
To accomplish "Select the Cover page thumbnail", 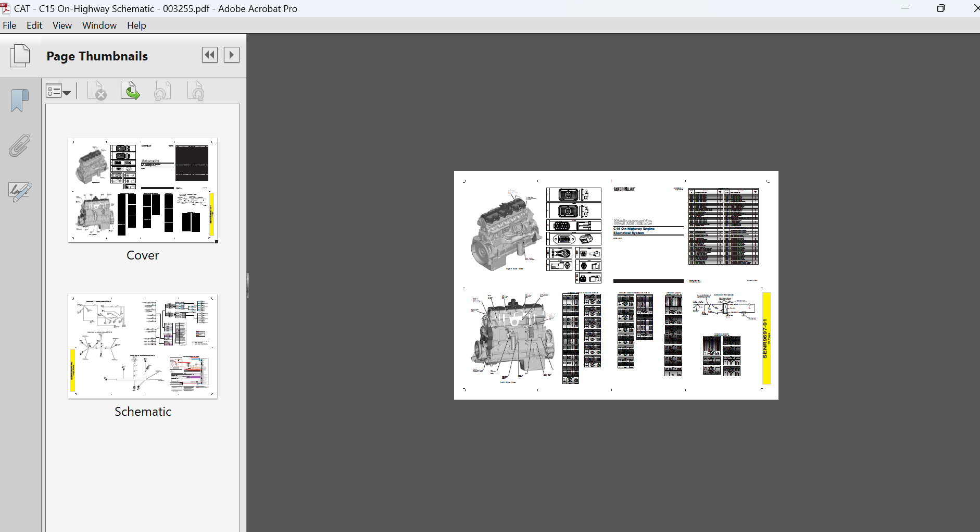I will click(143, 190).
